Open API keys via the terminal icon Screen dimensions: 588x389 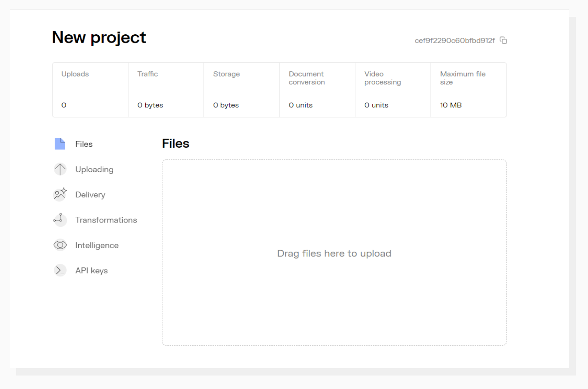[60, 270]
